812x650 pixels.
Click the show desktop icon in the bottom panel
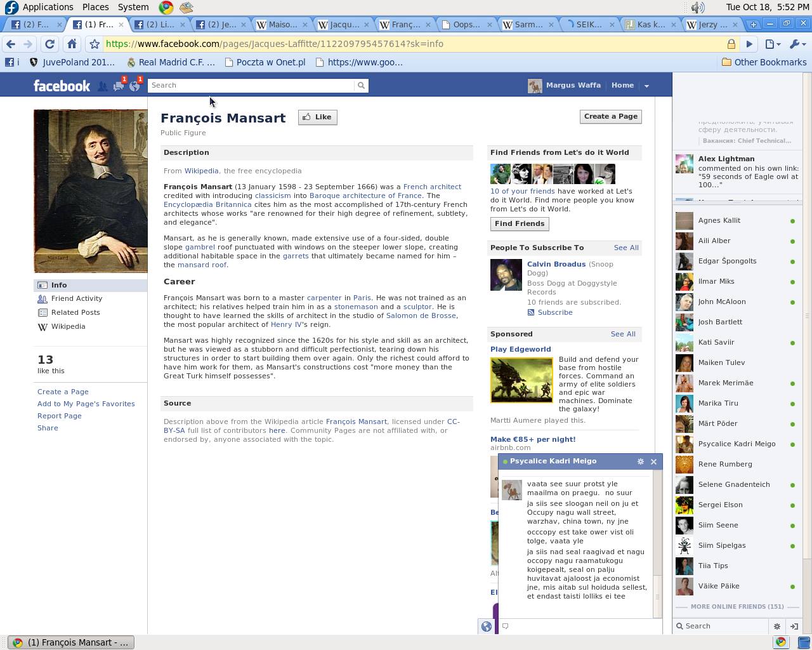(803, 642)
